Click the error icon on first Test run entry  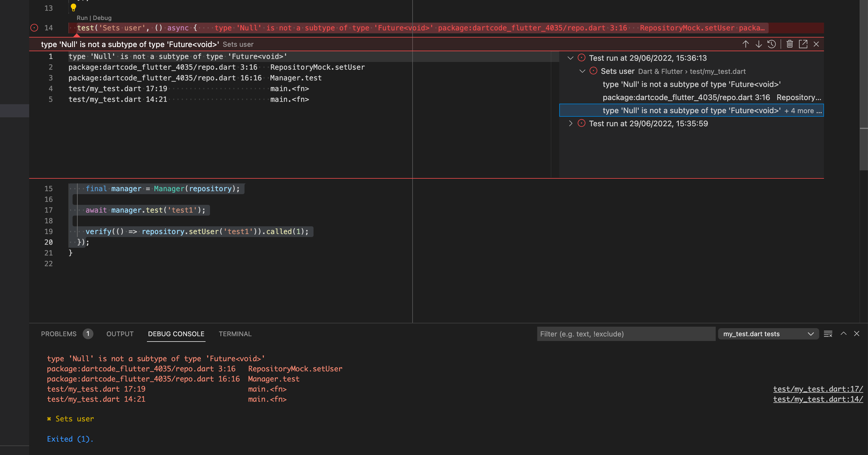(x=582, y=58)
